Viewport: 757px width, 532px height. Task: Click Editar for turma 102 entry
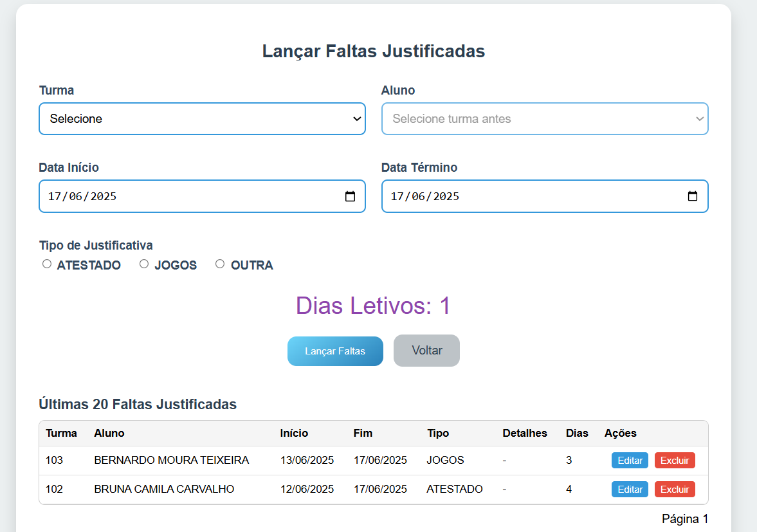click(629, 489)
